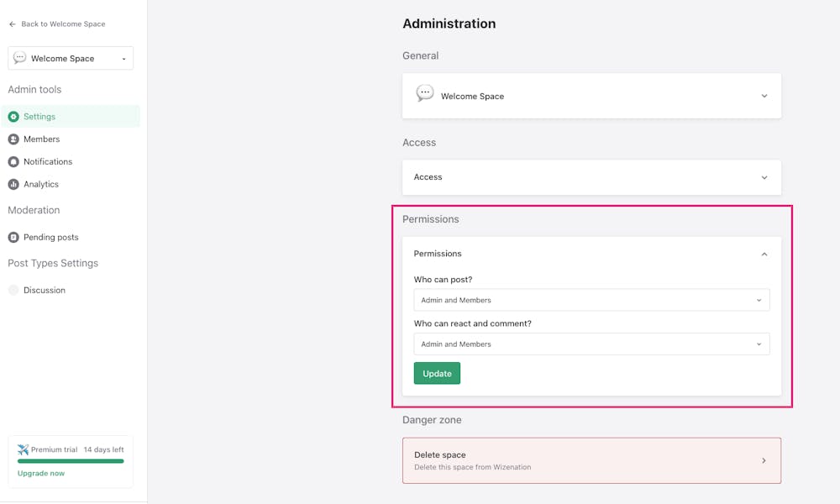Open the Welcome Space switcher dropdown
The height and width of the screenshot is (504, 840).
point(71,59)
